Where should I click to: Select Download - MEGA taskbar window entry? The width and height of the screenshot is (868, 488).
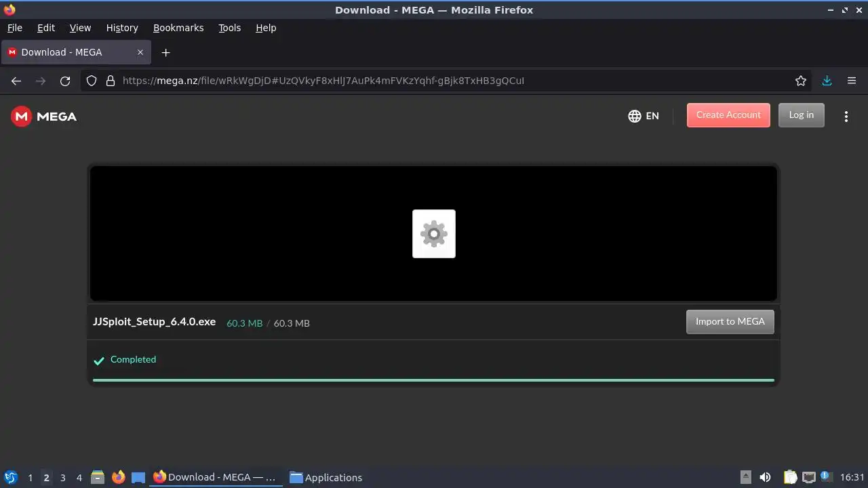click(x=216, y=477)
